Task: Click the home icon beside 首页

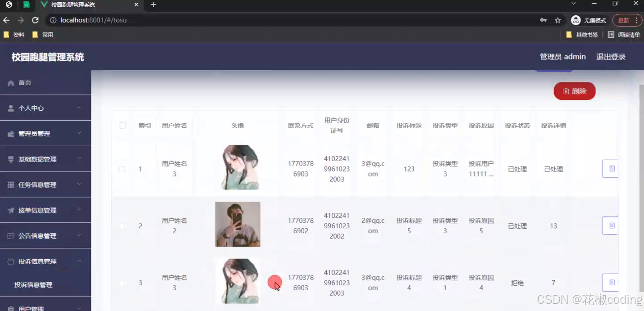Action: [11, 83]
